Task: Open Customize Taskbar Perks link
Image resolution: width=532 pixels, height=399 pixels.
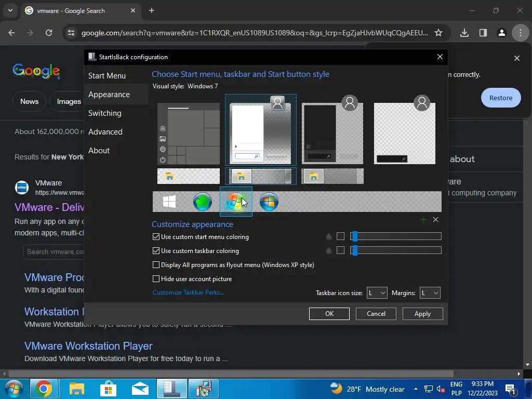Action: pos(188,292)
